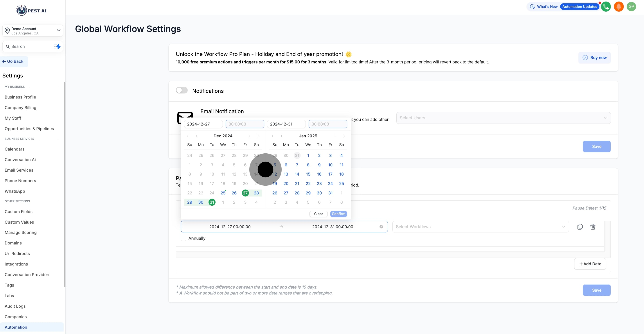The image size is (644, 334).
Task: Duplicate the pause date row via copy icon
Action: click(x=580, y=227)
